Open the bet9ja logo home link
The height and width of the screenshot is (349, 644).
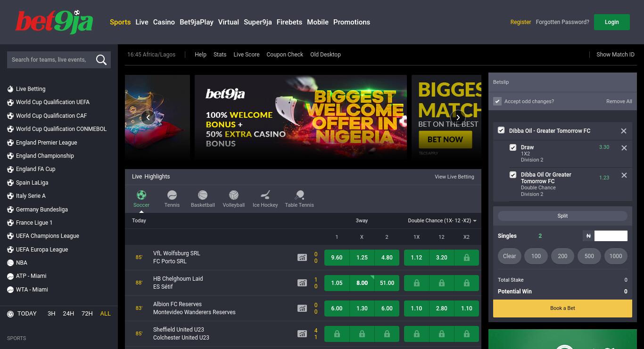tap(54, 22)
